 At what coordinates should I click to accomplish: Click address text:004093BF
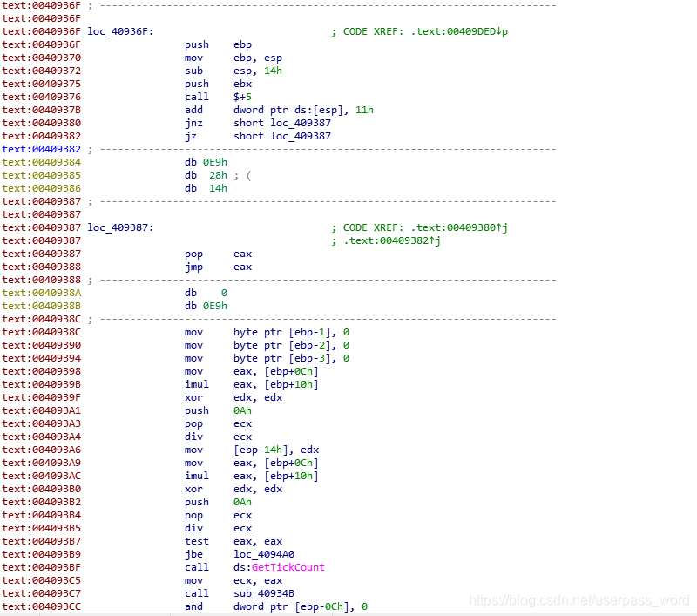[x=41, y=567]
